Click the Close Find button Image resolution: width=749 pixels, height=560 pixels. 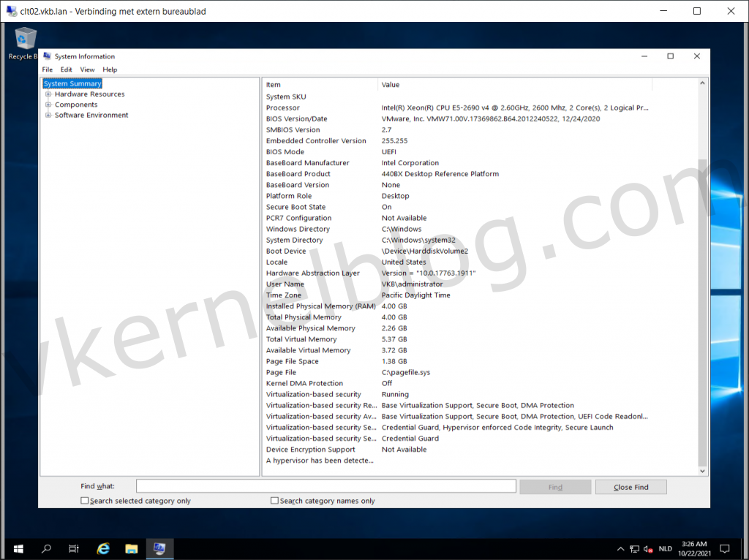[631, 486]
